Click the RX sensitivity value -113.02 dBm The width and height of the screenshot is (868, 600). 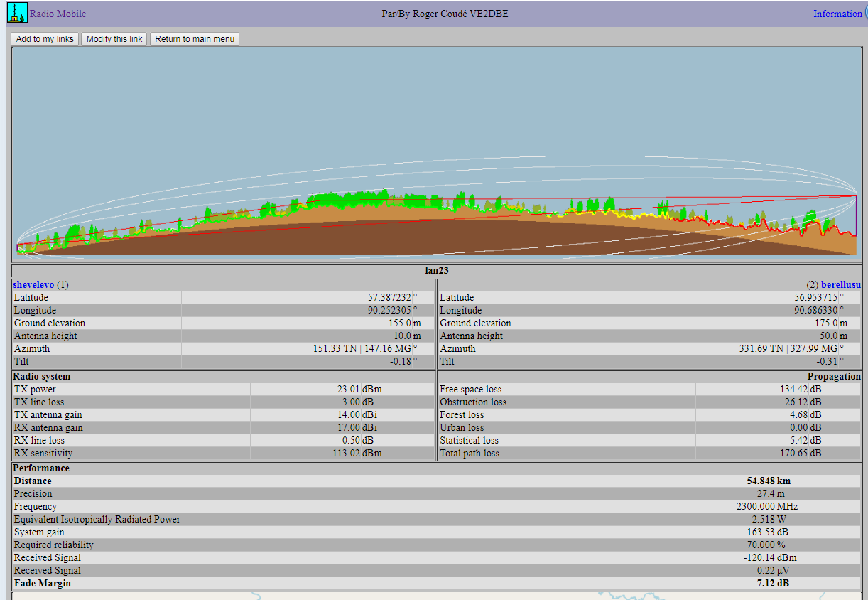(x=344, y=453)
